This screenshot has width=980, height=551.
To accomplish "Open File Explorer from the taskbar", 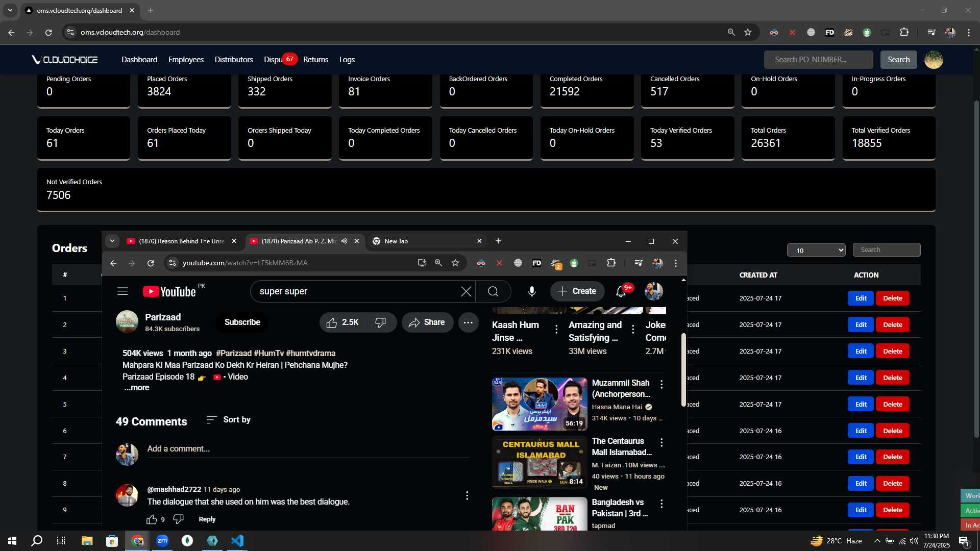I will click(87, 541).
